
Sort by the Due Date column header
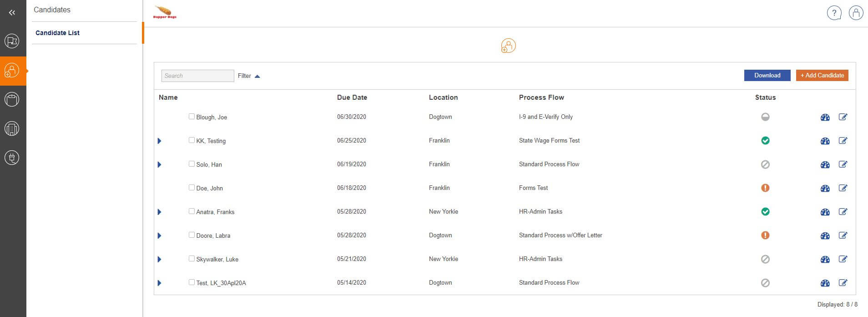(352, 97)
